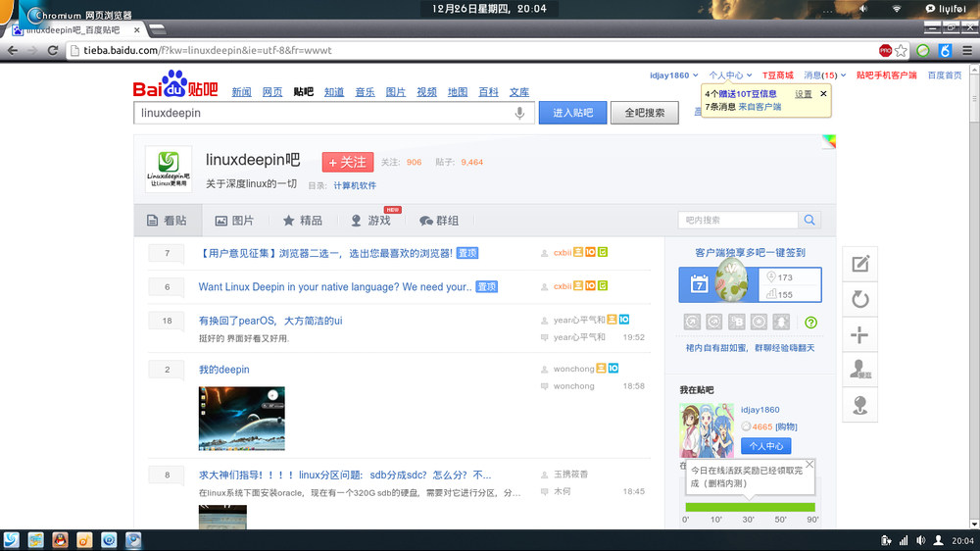Switch to the 图片 tab
Image resolution: width=980 pixels, height=551 pixels.
[235, 221]
